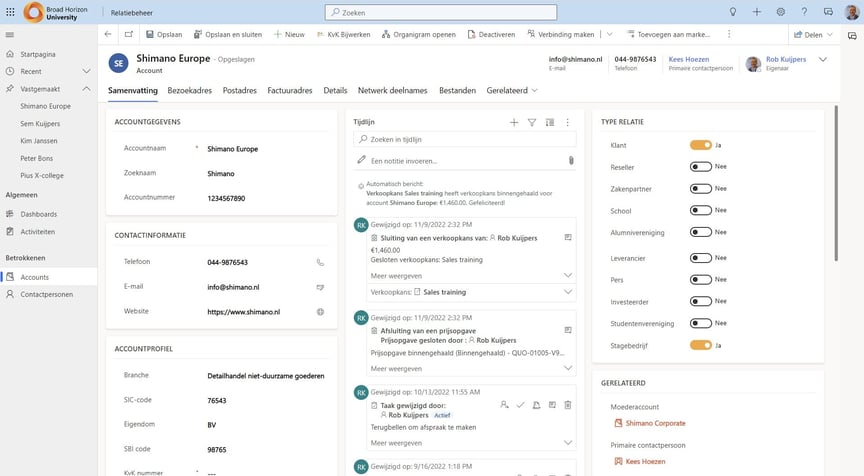Viewport: 864px width, 476px height.
Task: Click the Deactiveren button
Action: tap(492, 34)
